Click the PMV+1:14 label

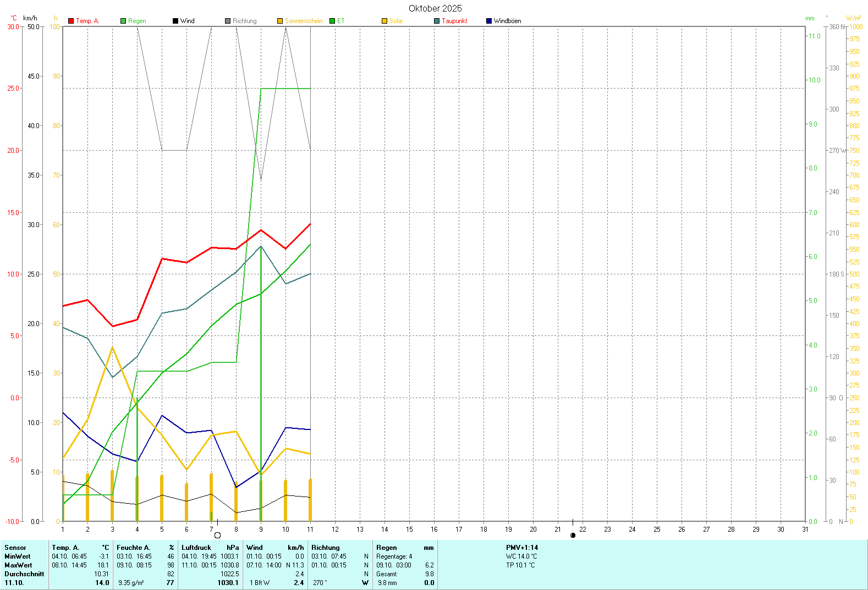tap(522, 548)
